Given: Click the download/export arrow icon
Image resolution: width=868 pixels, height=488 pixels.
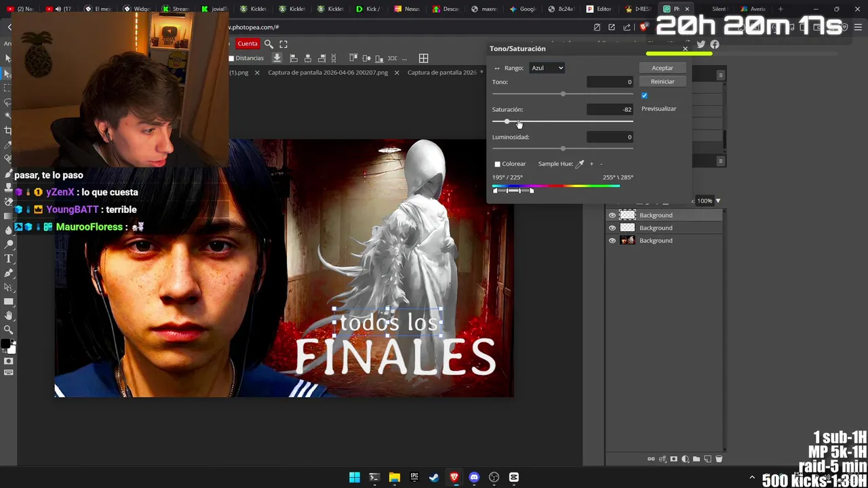Looking at the screenshot, I should [x=277, y=58].
